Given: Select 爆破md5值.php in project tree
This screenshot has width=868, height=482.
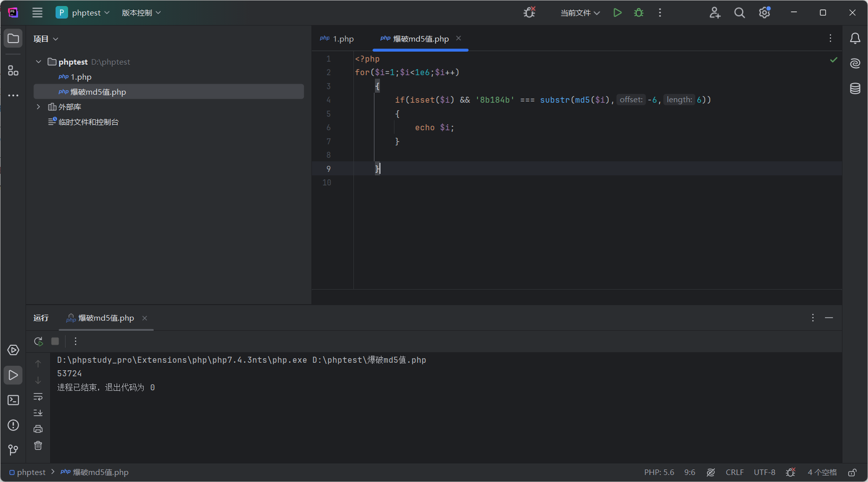Looking at the screenshot, I should pyautogui.click(x=169, y=92).
